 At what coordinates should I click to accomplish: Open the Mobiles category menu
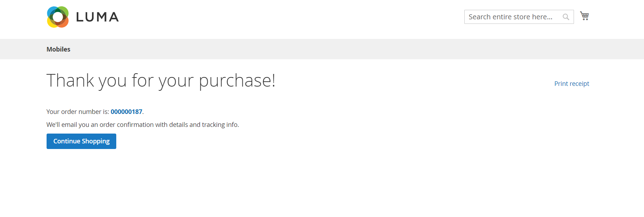[x=58, y=49]
